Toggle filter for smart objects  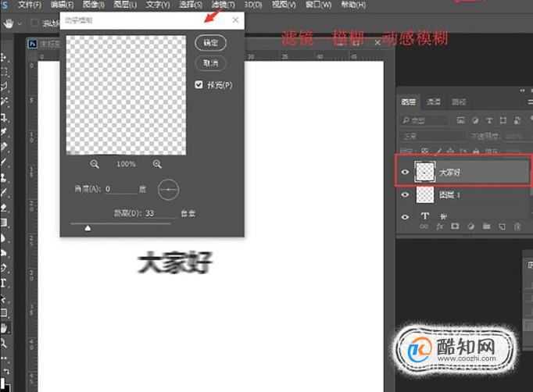coord(517,120)
